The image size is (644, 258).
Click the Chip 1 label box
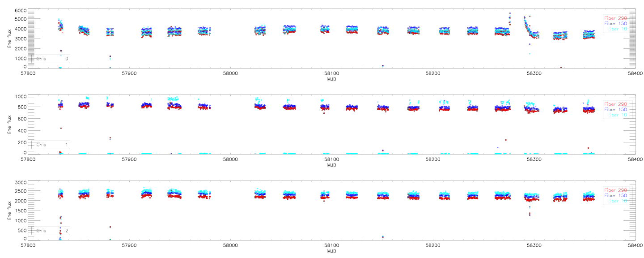point(50,145)
